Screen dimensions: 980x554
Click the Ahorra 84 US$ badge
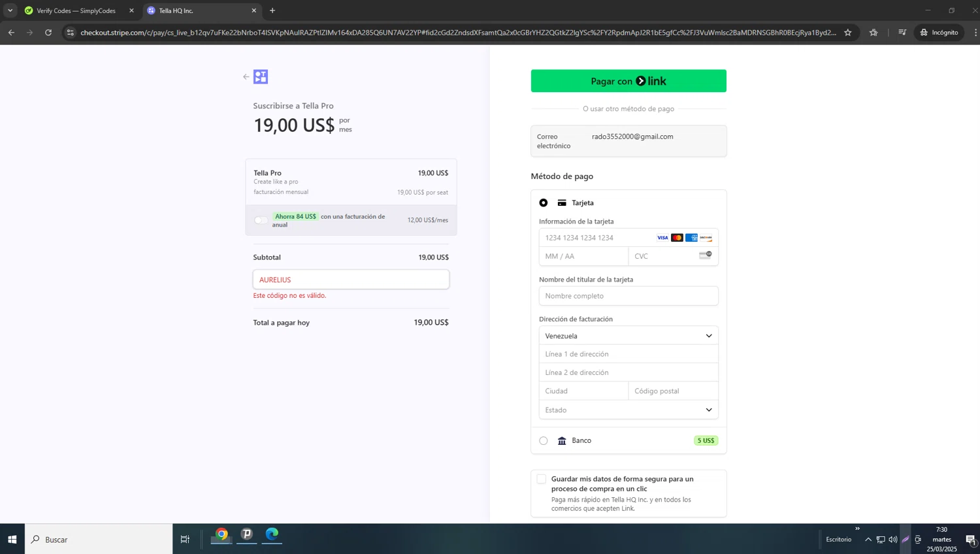point(295,216)
